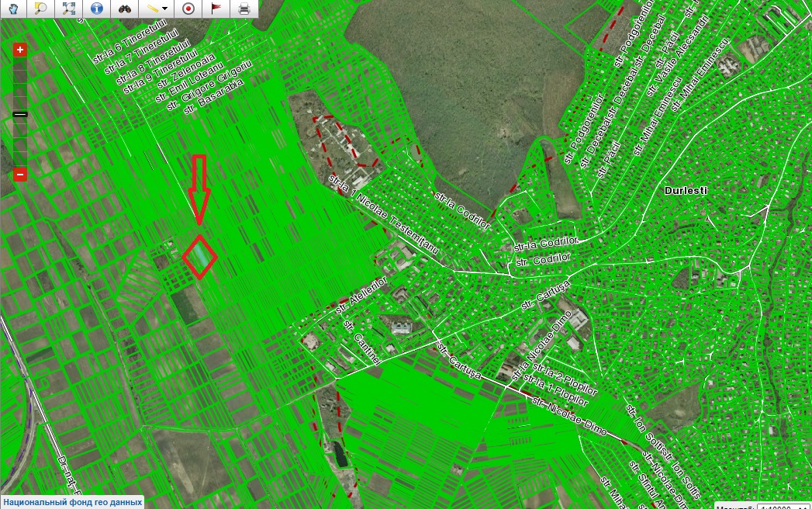This screenshot has width=812, height=509.
Task: Click the red circle target tool
Action: click(188, 9)
